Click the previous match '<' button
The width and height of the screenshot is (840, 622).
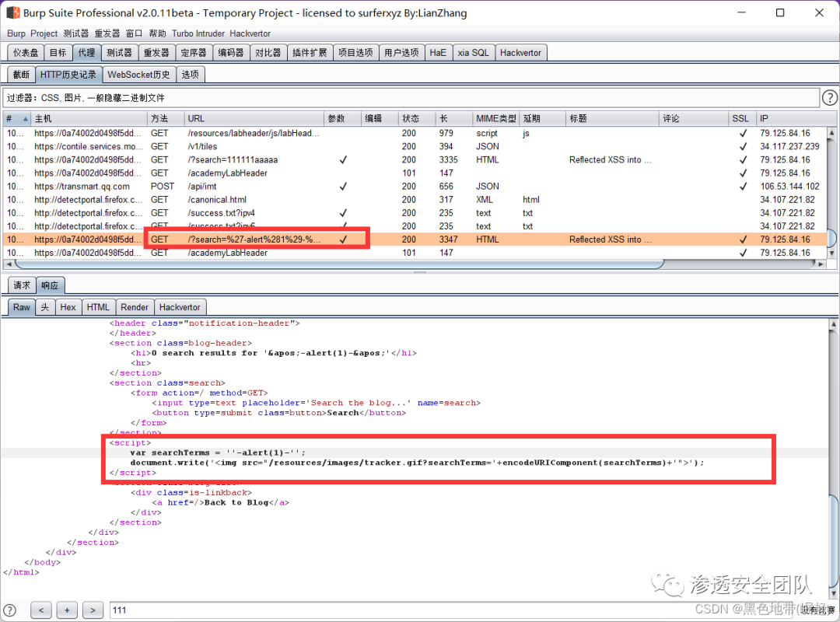(41, 610)
